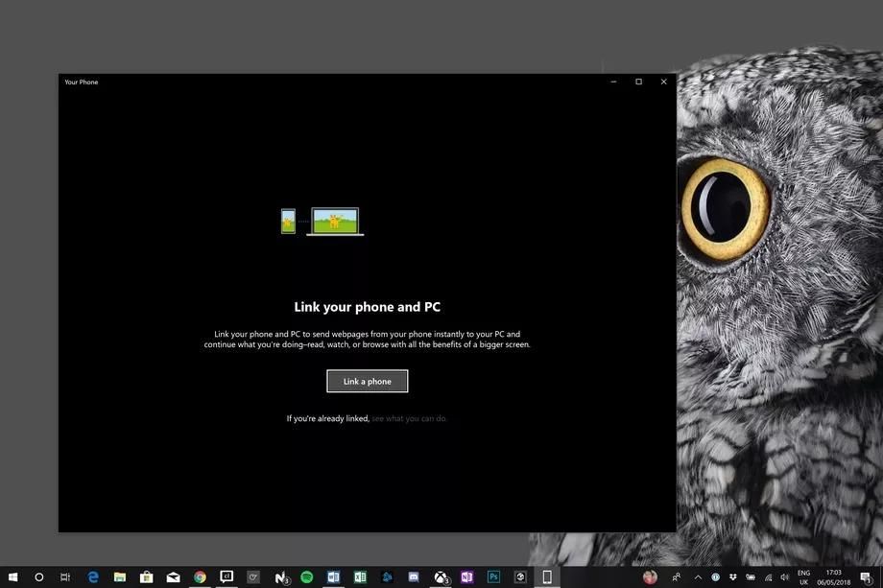883x588 pixels.
Task: Click the Link a phone button
Action: (x=367, y=381)
